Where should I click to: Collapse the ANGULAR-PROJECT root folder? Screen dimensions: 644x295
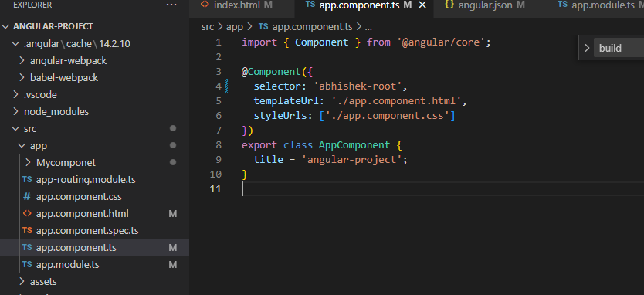[x=5, y=26]
